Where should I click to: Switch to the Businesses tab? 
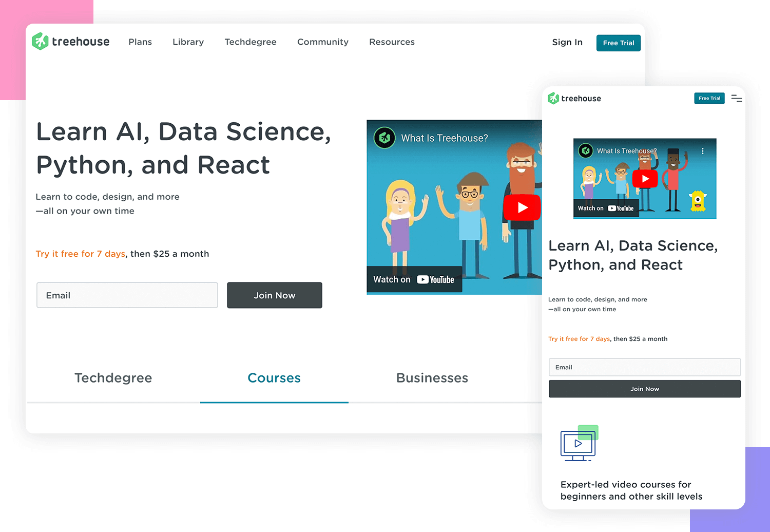point(432,378)
